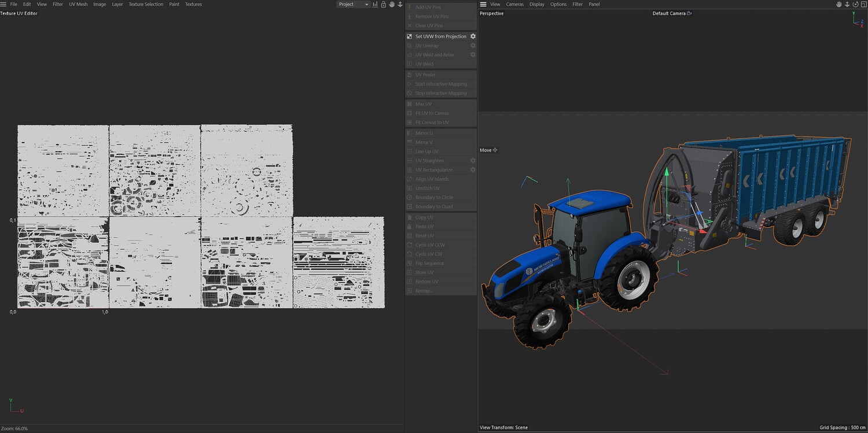Open the Textures menu
The width and height of the screenshot is (868, 433).
[x=193, y=4]
